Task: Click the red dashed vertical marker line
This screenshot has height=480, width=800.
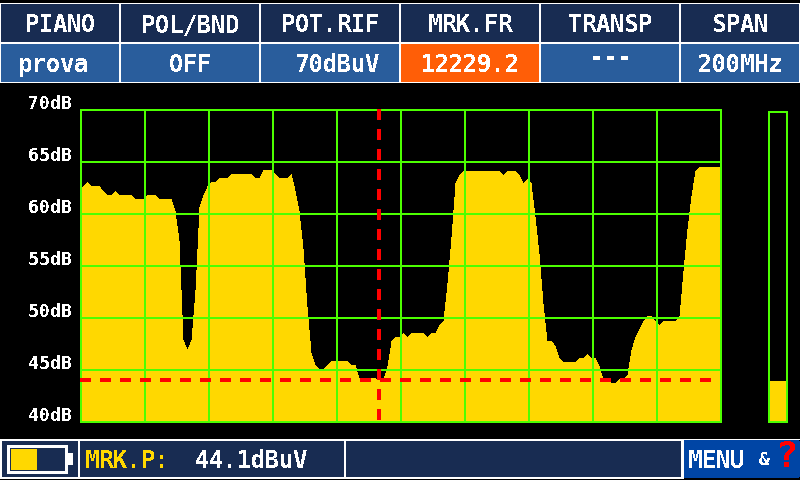Action: coord(379,265)
